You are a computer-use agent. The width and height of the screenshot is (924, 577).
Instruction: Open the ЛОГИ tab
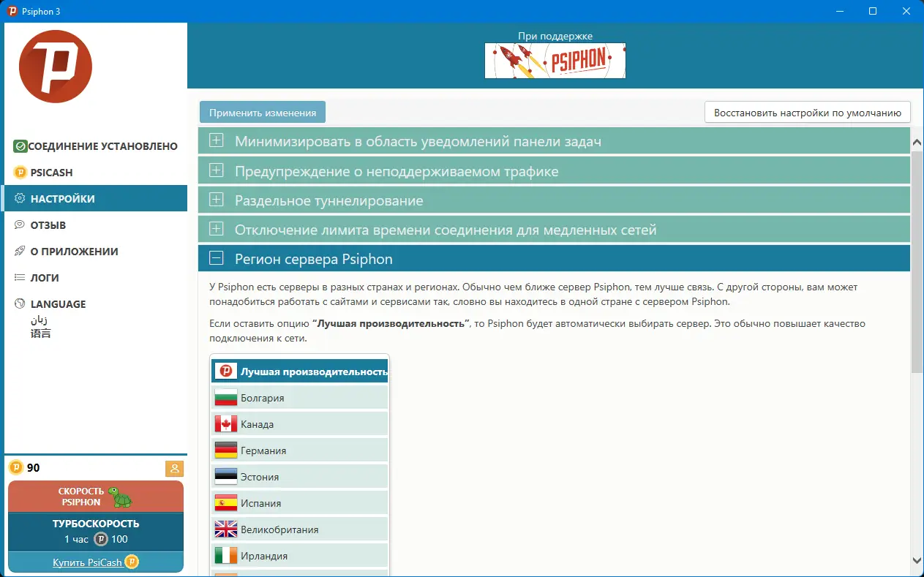coord(95,278)
